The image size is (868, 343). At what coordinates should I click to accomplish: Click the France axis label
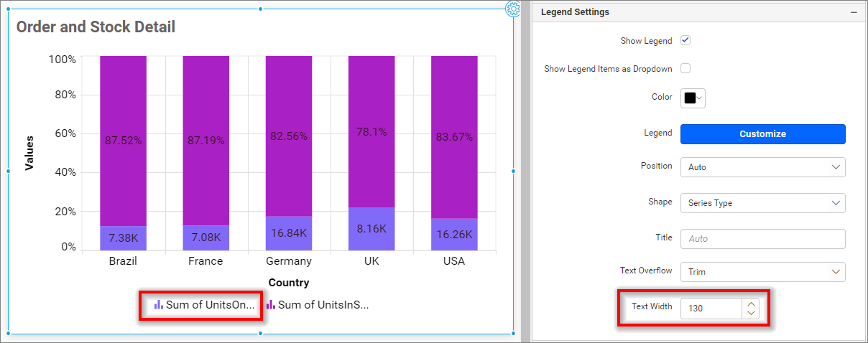click(x=206, y=261)
